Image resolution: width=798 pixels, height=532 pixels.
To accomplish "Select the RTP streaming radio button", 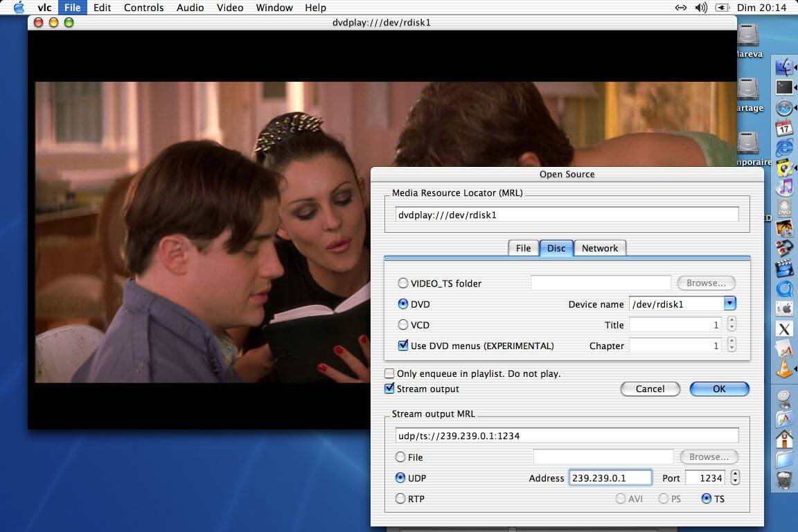I will tap(400, 498).
